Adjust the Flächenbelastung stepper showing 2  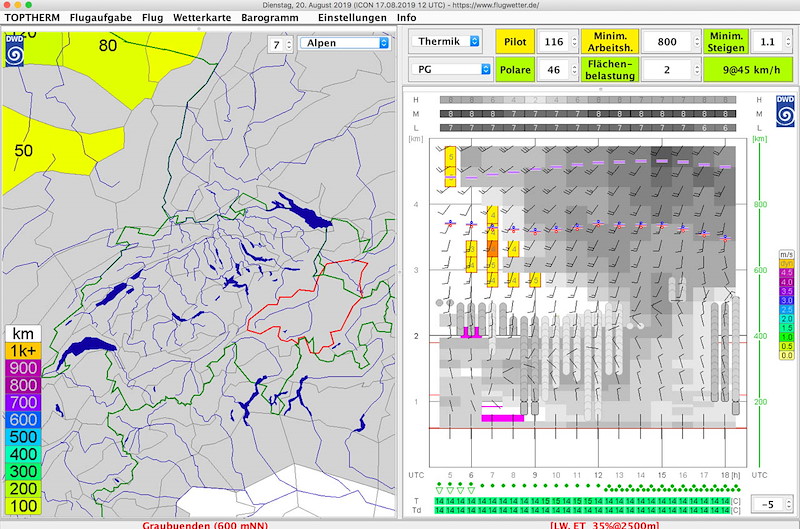(x=697, y=69)
